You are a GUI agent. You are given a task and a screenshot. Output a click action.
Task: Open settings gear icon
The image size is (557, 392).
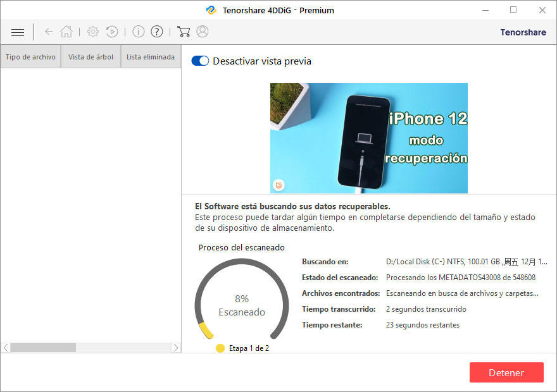point(93,32)
